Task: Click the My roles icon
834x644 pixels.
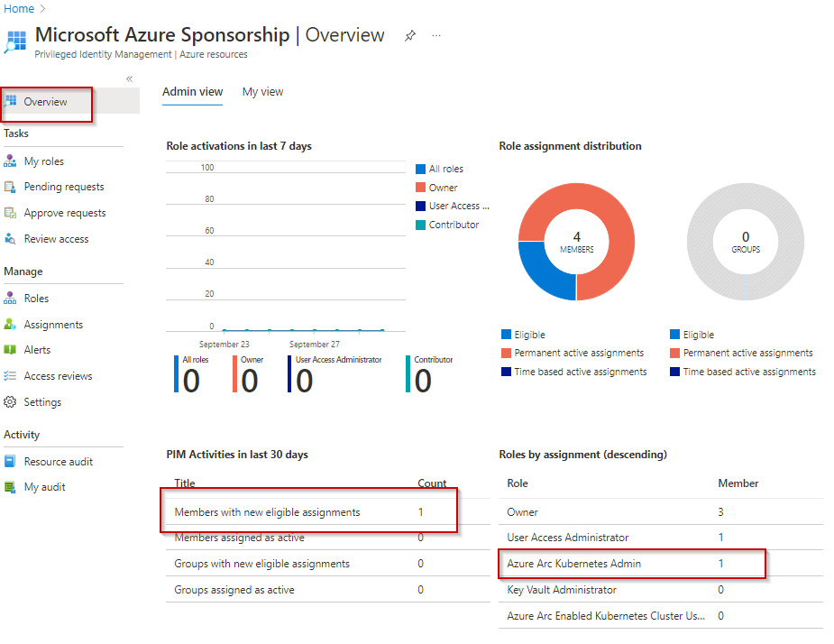Action: point(10,161)
